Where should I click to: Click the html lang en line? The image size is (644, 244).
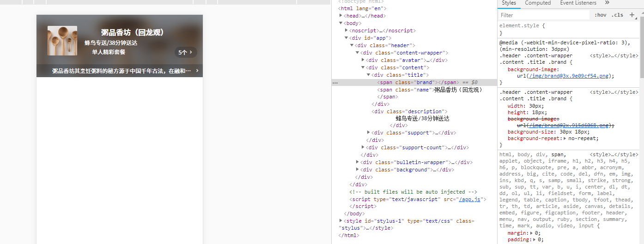[x=362, y=8]
